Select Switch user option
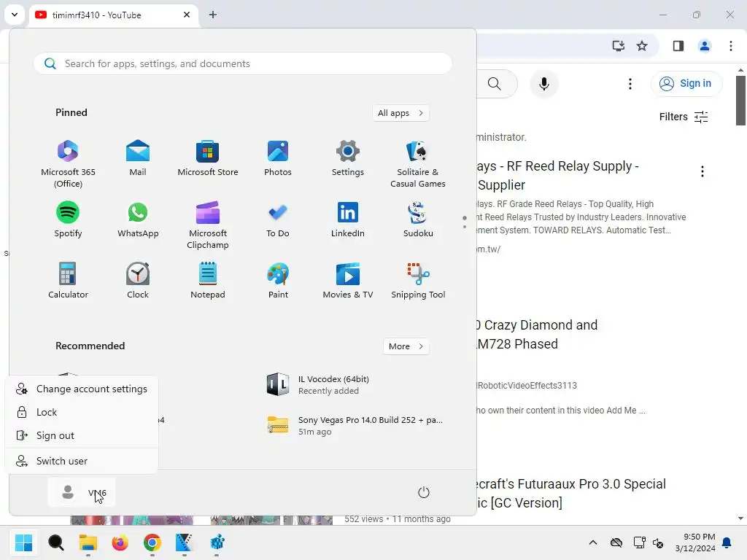Image resolution: width=747 pixels, height=560 pixels. pos(82,461)
